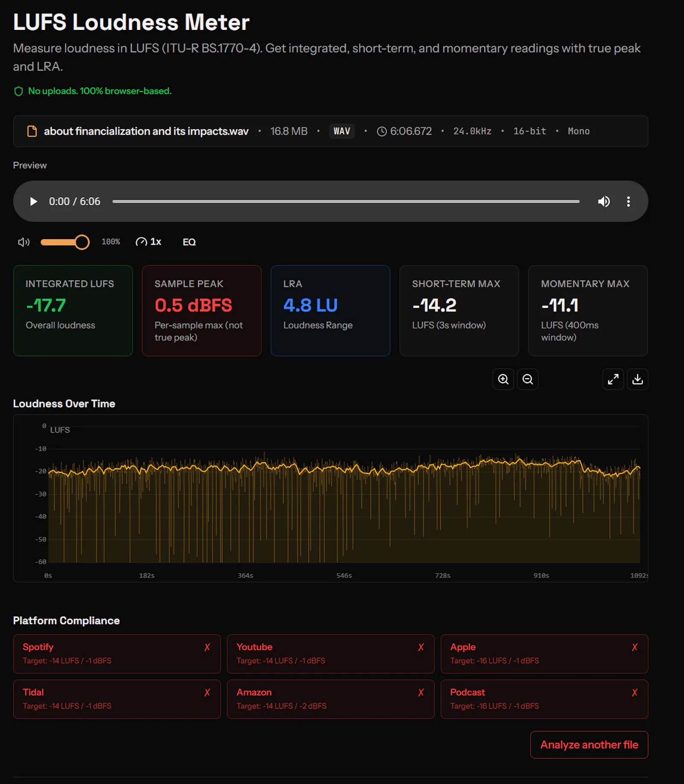Click the Mono channel text

(x=578, y=131)
